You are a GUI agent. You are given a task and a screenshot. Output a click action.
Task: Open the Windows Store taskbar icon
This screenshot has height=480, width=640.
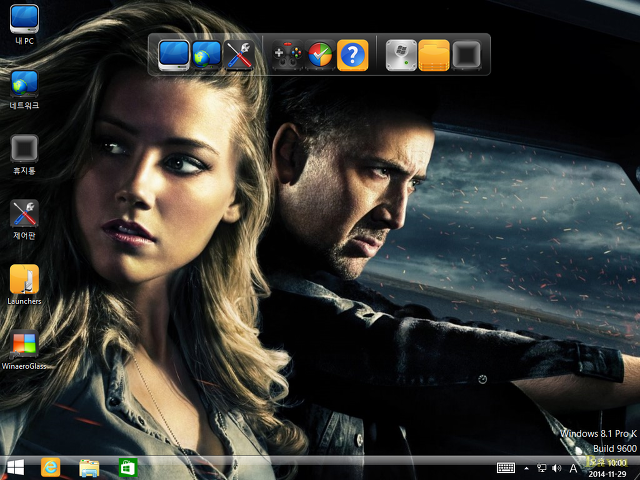[128, 468]
